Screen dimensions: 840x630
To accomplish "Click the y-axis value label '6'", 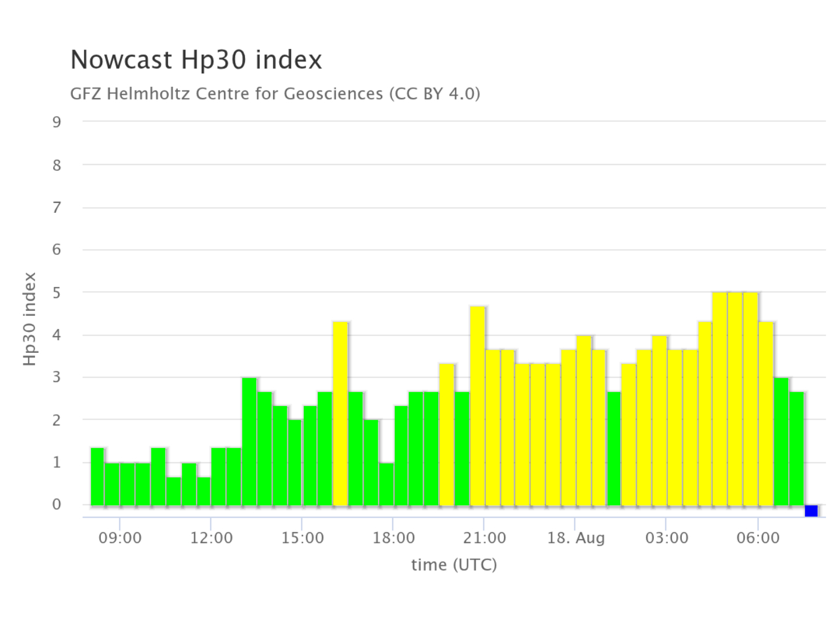I will (x=57, y=250).
